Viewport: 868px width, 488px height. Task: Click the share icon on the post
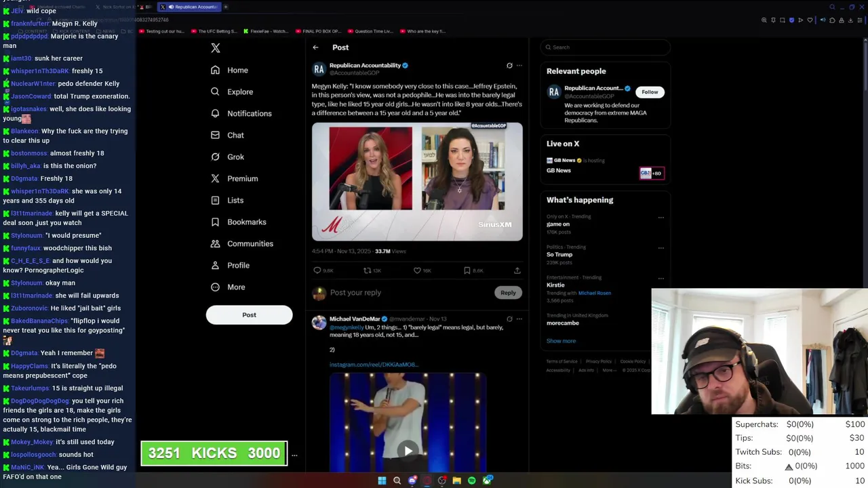click(x=517, y=270)
